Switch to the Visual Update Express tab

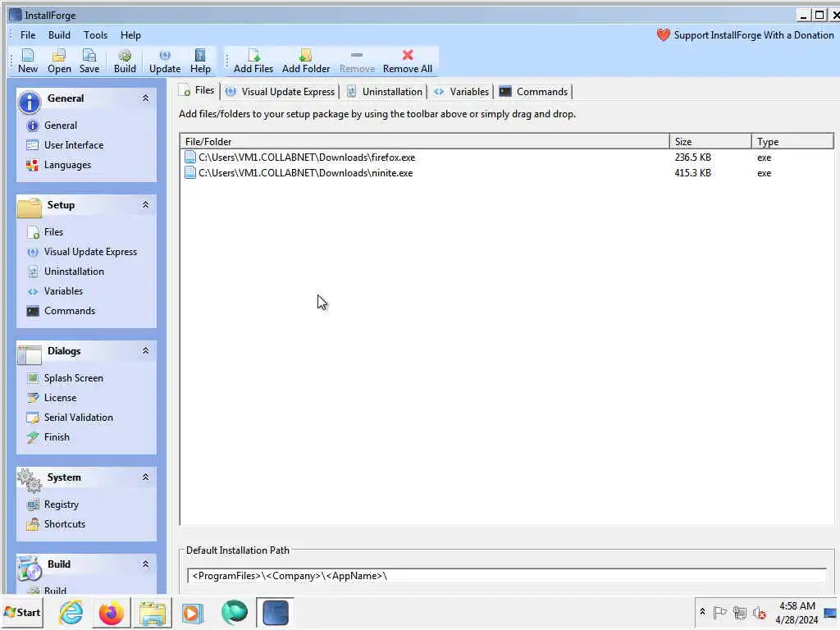[281, 92]
